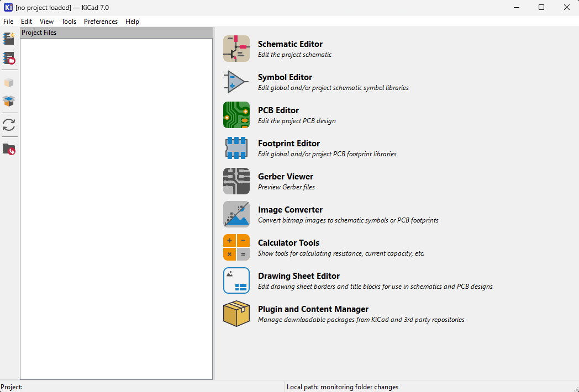
Task: Launch the Calculator Tools icon
Action: [x=236, y=247]
